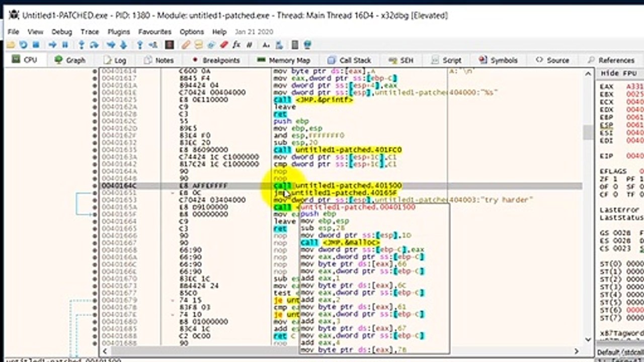644x362 pixels.
Task: Switch to the References tab
Action: pyautogui.click(x=611, y=60)
